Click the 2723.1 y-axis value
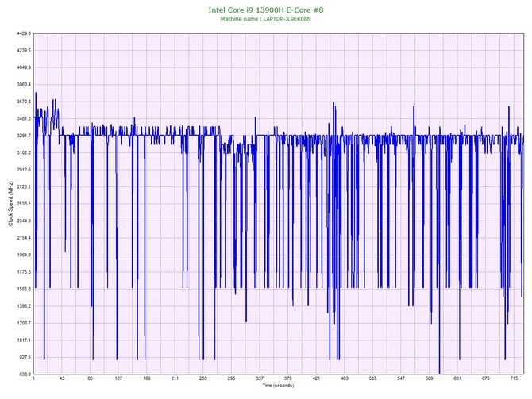Image resolution: width=532 pixels, height=399 pixels. [24, 186]
